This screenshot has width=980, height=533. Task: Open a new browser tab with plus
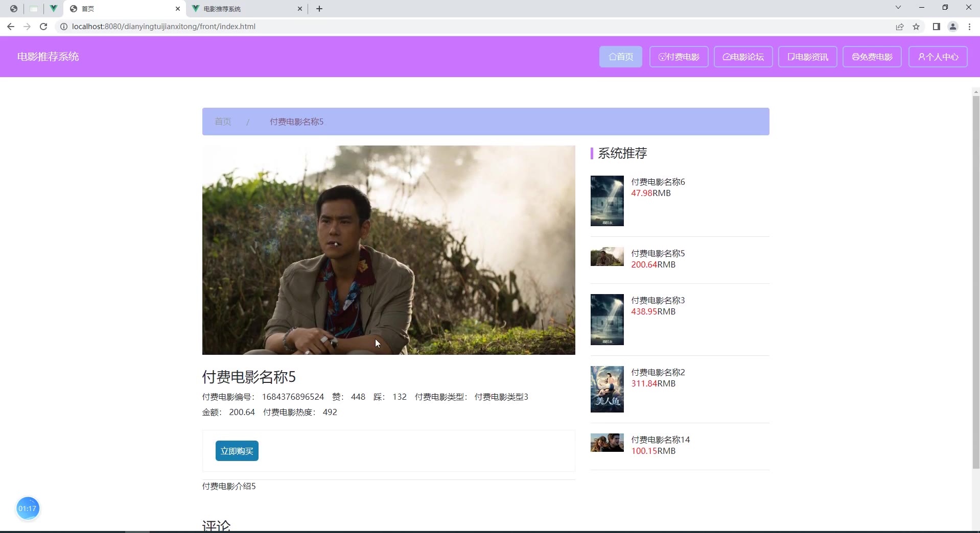tap(319, 9)
